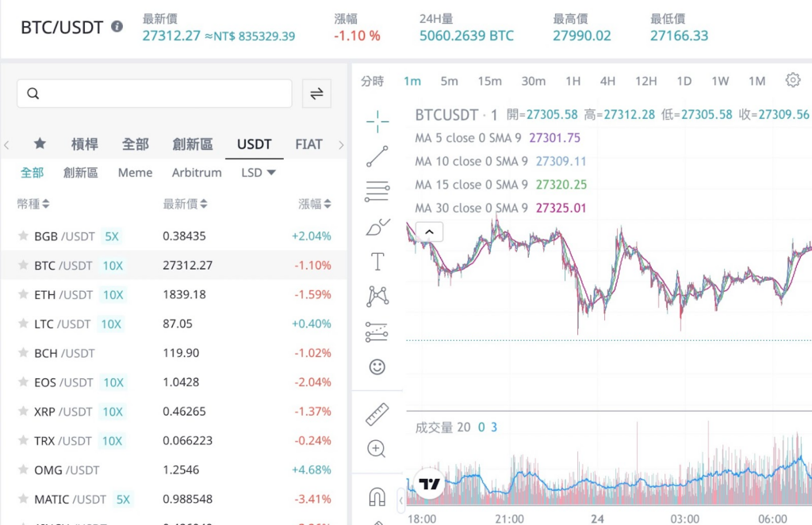
Task: Sort the list by 漲幅 column
Action: pos(315,204)
